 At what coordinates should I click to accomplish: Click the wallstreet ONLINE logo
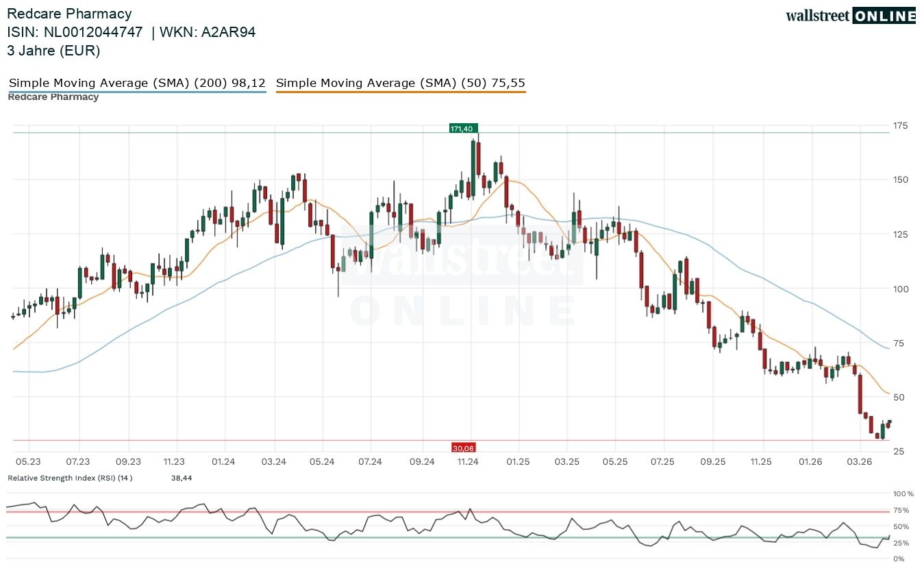(850, 16)
